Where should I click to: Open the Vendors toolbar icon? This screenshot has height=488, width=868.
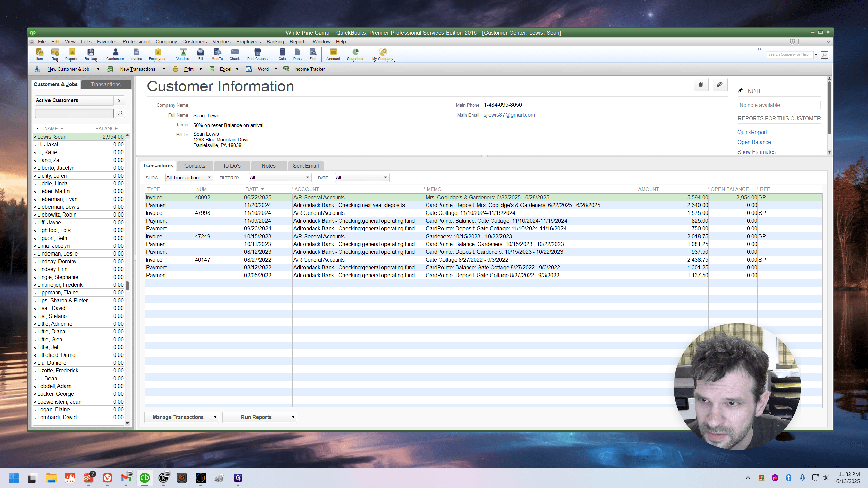tap(183, 54)
